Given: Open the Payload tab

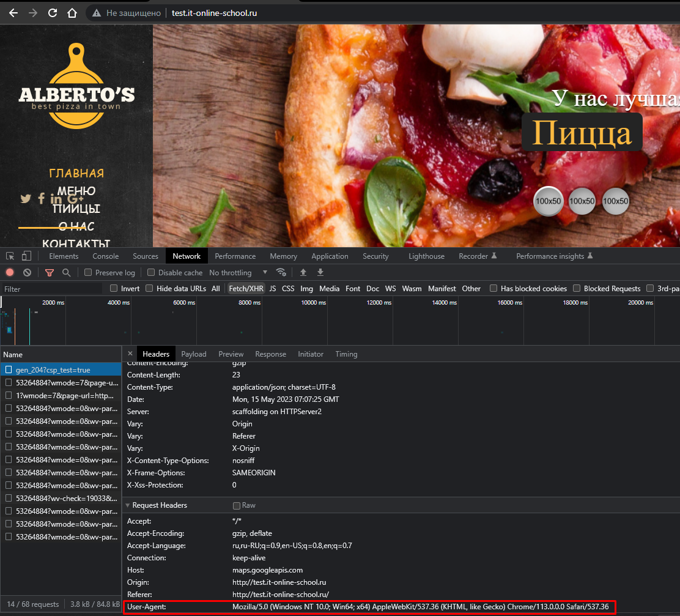Looking at the screenshot, I should (193, 354).
